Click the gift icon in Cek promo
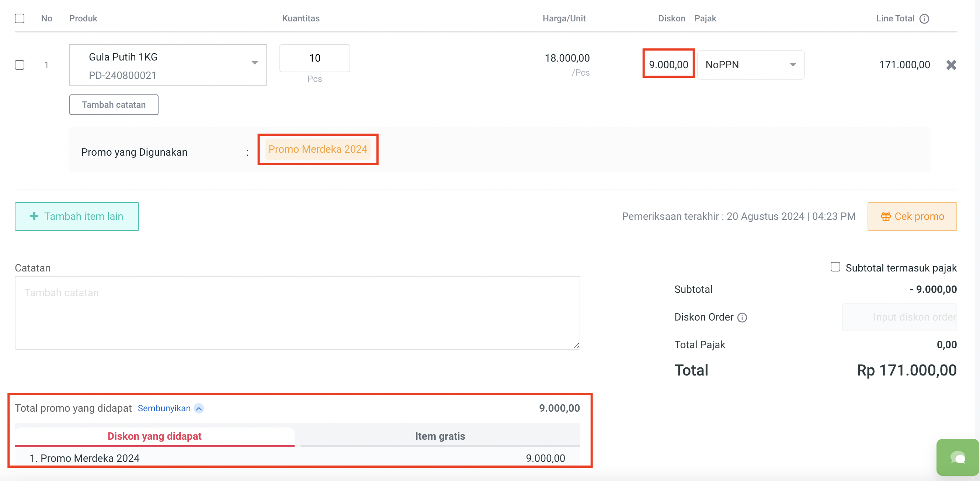The height and width of the screenshot is (481, 980). click(886, 217)
